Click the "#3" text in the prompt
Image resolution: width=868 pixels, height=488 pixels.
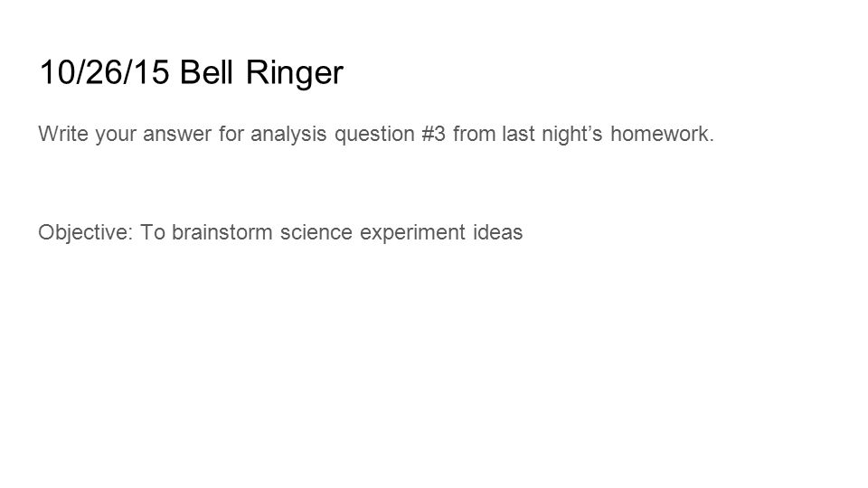pos(433,134)
